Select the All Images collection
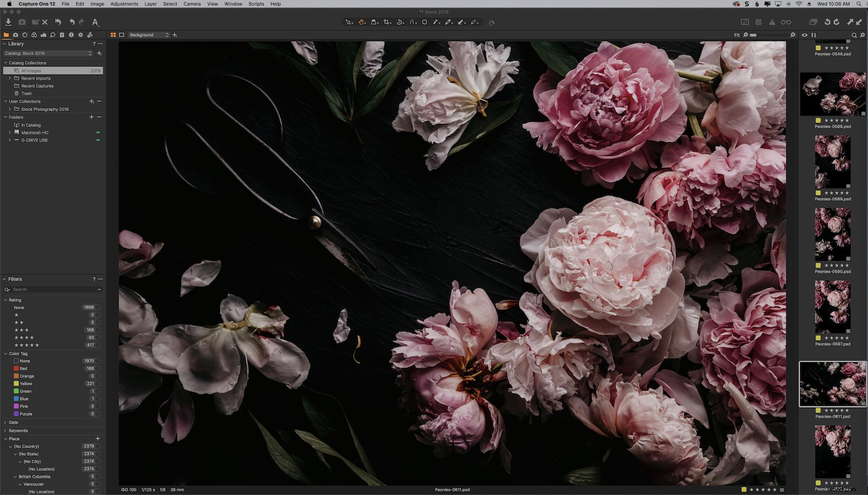The image size is (868, 495). click(32, 70)
